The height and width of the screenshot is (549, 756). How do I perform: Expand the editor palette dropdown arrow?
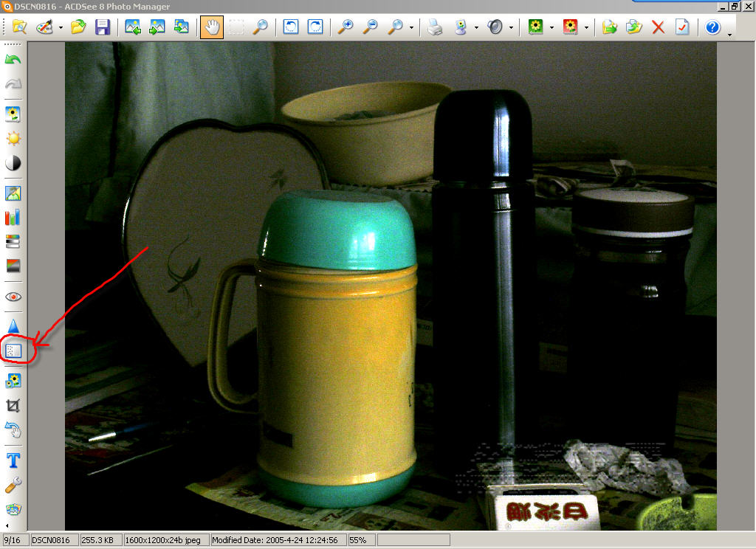(x=61, y=28)
